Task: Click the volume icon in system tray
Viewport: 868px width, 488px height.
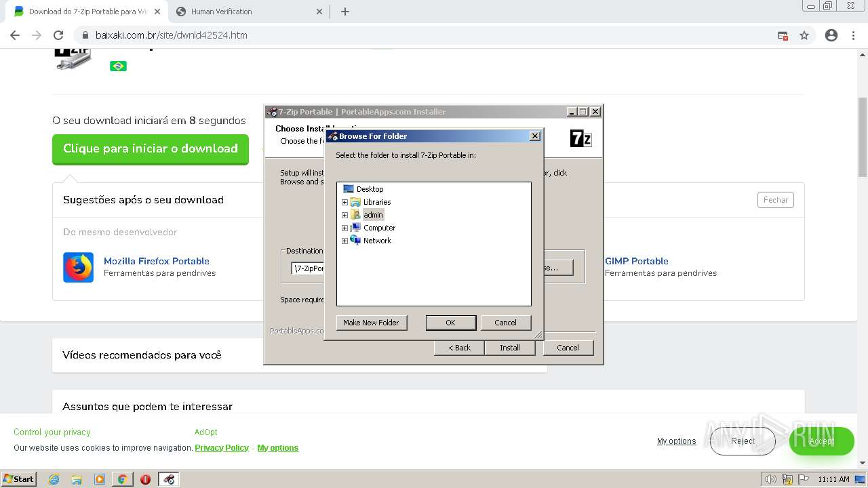Action: pos(770,479)
